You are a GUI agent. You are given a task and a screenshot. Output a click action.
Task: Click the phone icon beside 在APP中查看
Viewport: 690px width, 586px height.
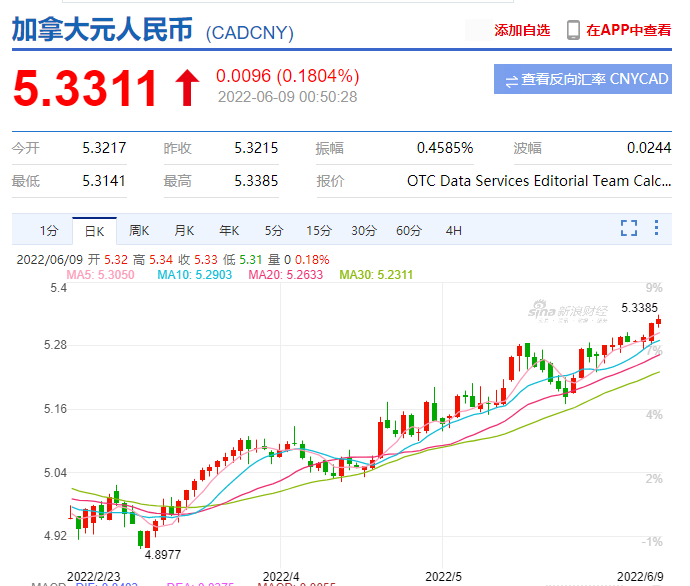(x=573, y=30)
